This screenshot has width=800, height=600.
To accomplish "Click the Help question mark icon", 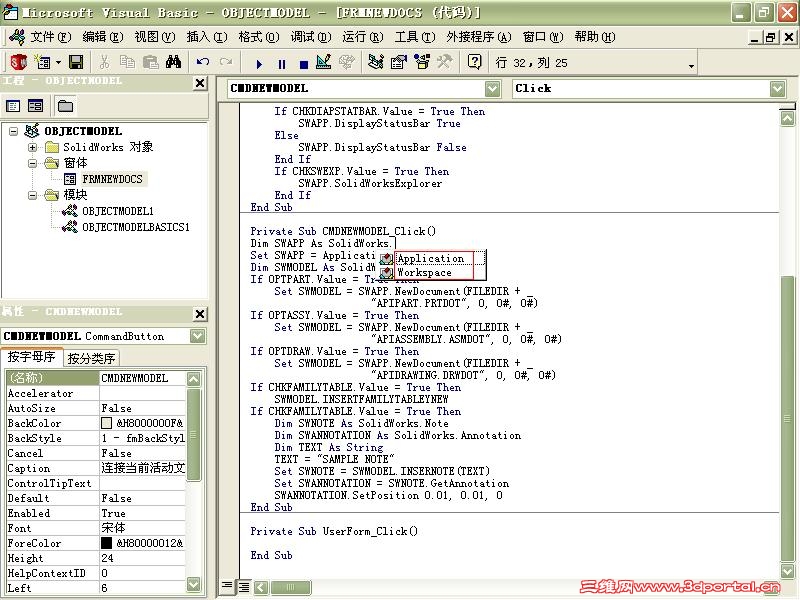I will pyautogui.click(x=474, y=62).
